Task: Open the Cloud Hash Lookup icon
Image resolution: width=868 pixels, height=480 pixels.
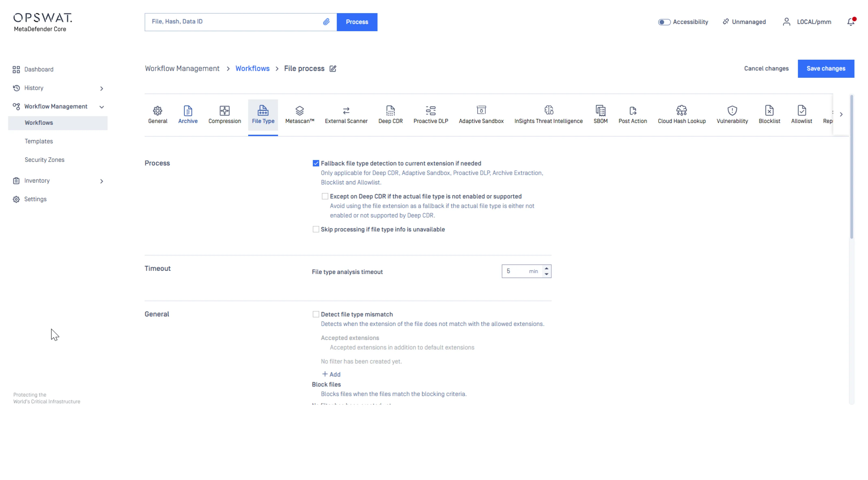Action: point(681,111)
